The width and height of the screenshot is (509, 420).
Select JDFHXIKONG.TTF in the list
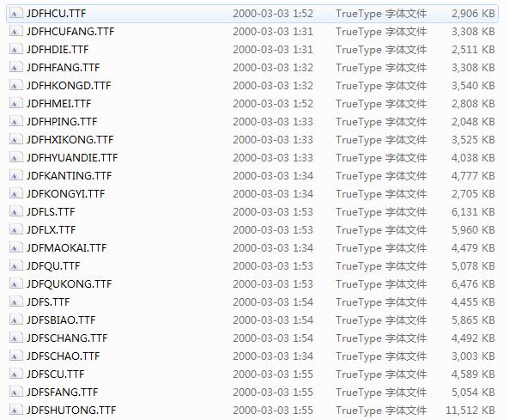(x=70, y=140)
